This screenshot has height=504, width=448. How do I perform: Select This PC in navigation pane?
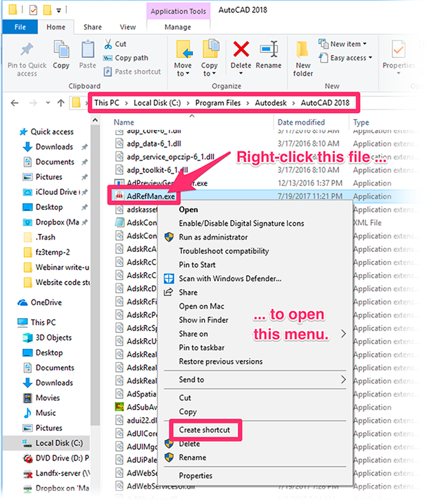point(43,322)
